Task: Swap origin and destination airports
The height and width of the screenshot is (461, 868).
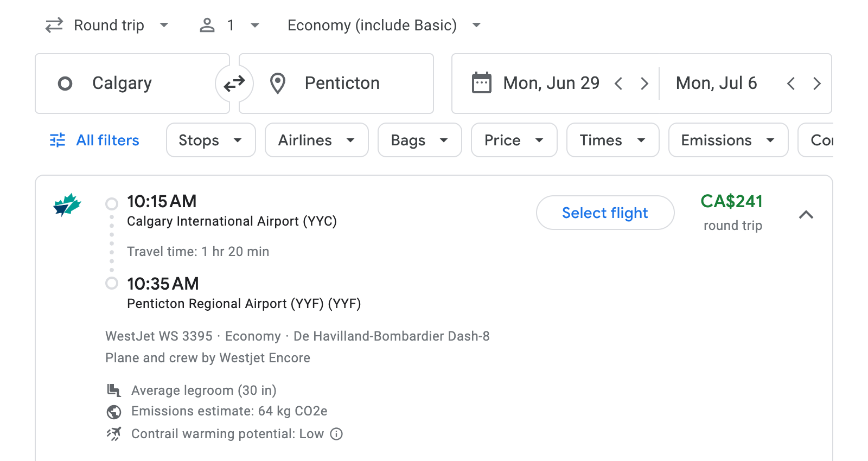Action: (x=234, y=83)
